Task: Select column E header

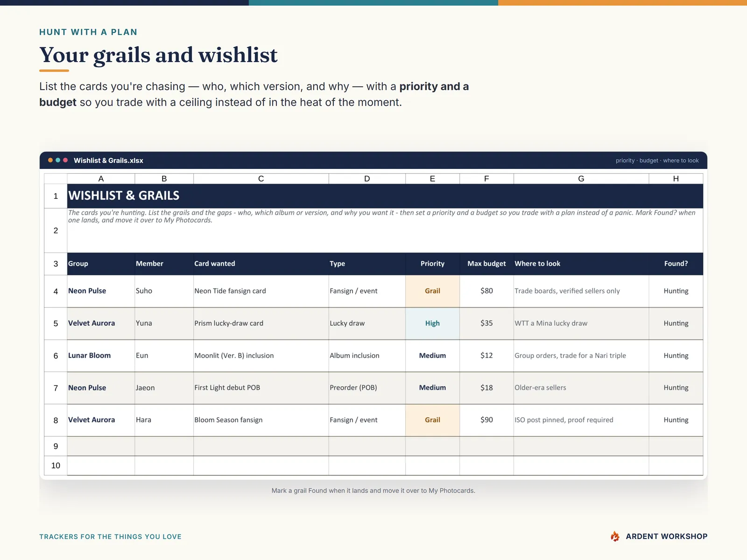Action: pyautogui.click(x=432, y=179)
